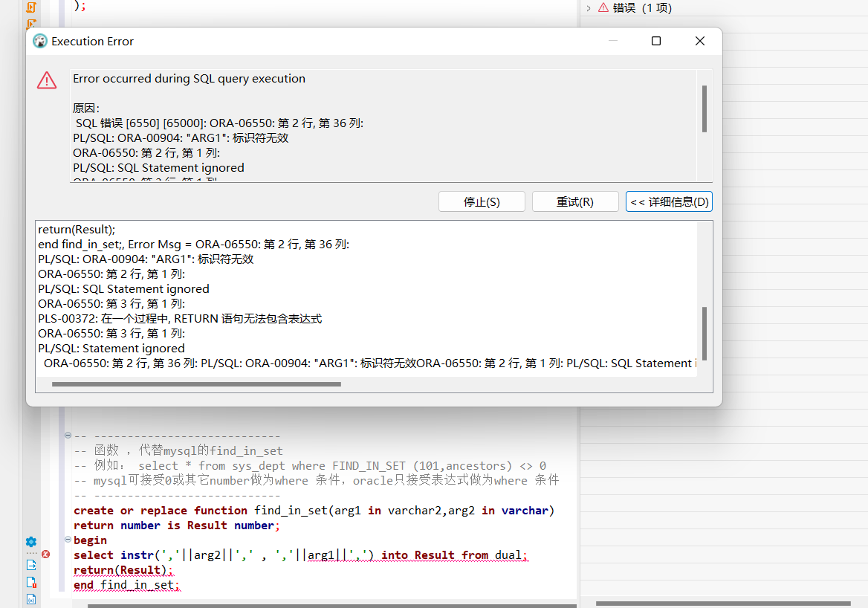Select the 错误 panel header on the right
868x608 pixels.
644,7
